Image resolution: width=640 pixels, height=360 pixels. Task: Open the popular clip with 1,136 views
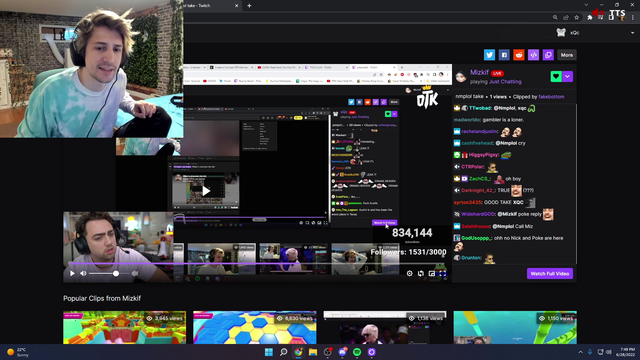click(x=385, y=327)
